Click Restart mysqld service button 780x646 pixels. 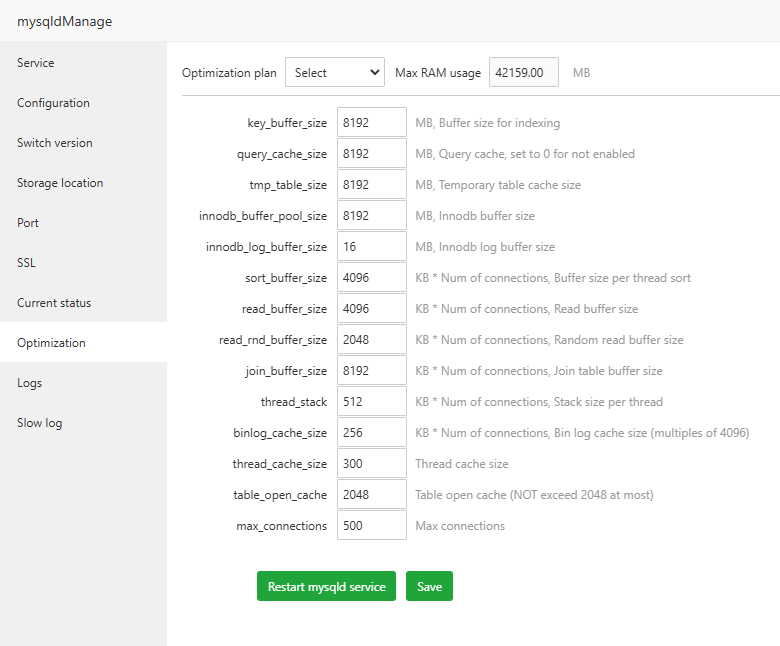point(326,587)
